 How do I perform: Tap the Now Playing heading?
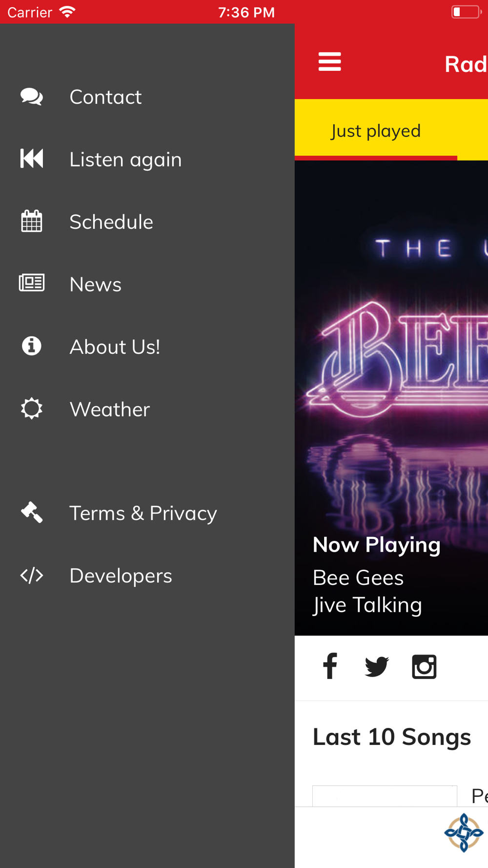pyautogui.click(x=376, y=545)
